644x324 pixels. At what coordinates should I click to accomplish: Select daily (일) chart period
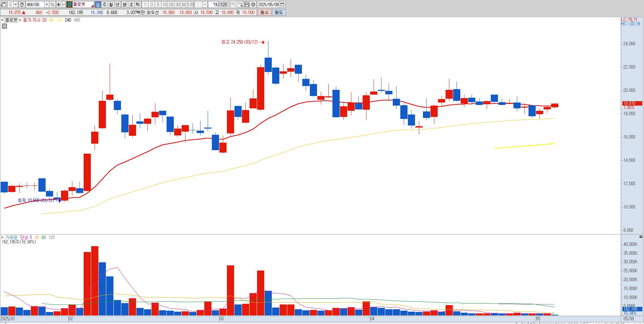coord(98,4)
